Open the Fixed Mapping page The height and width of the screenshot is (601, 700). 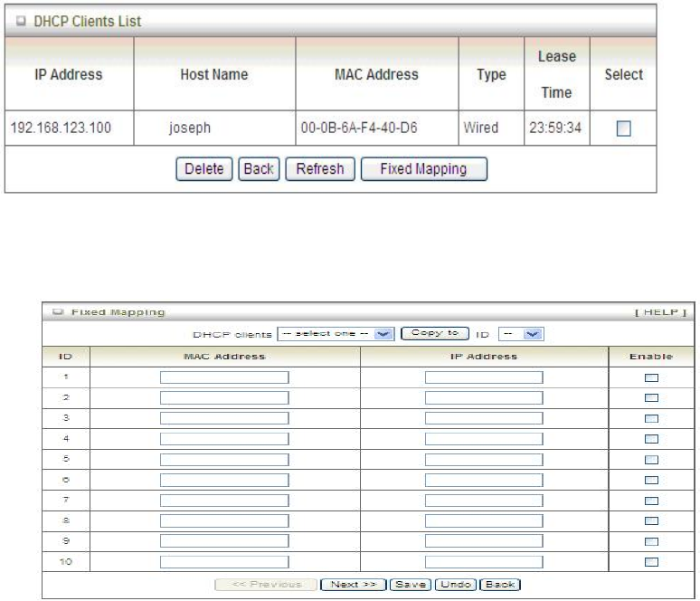(x=423, y=169)
